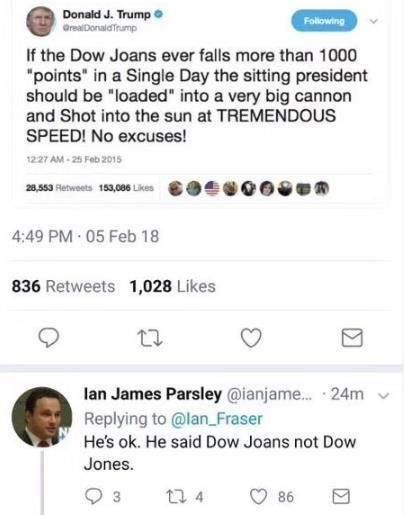Expand options chevron on Parsley's reply
The height and width of the screenshot is (515, 404).
[x=384, y=396]
